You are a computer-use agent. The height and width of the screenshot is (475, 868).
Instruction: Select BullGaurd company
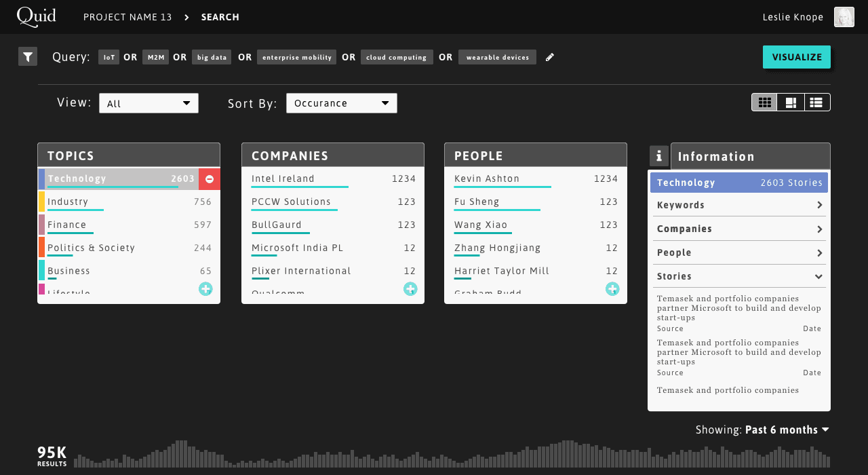tap(333, 225)
